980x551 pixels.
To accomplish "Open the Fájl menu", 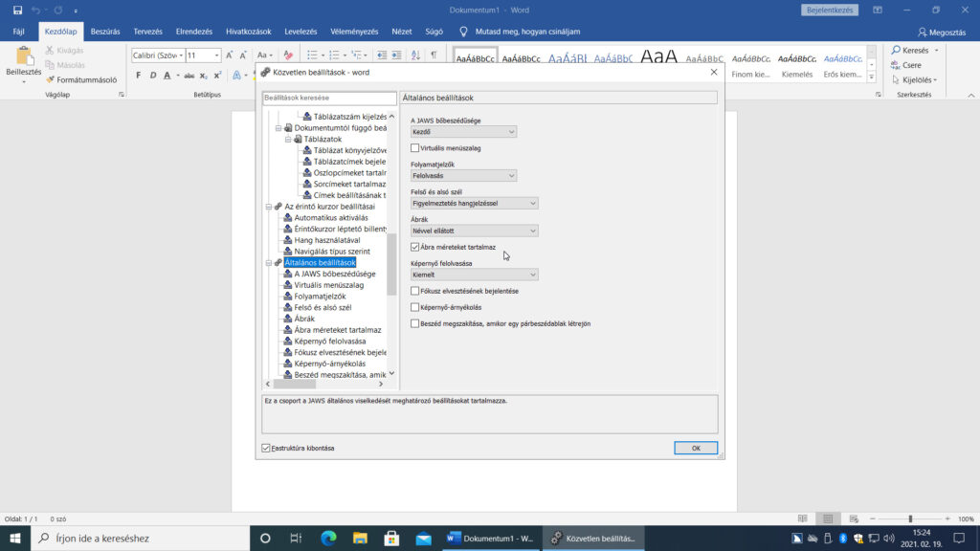I will pyautogui.click(x=19, y=32).
